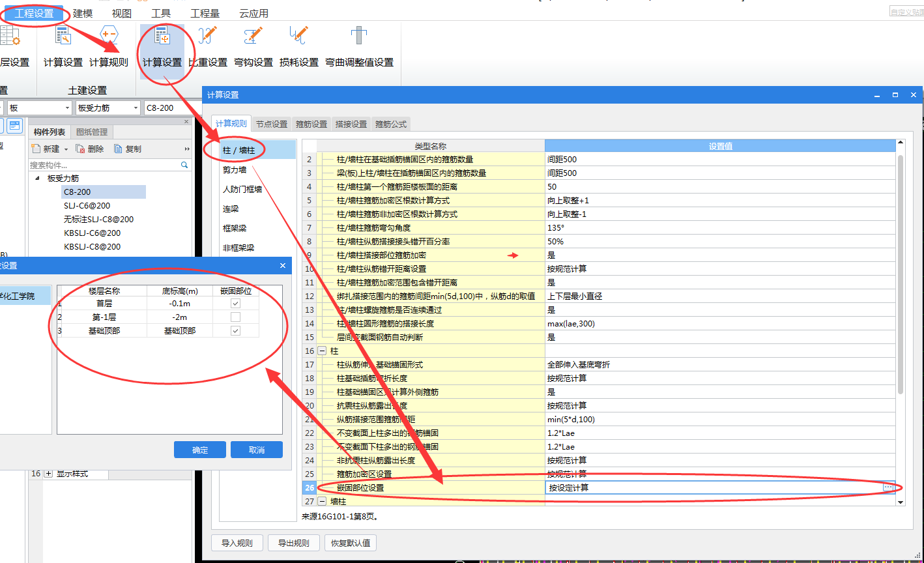Screen dimensions: 924x563
Task: Click the panel view icon left of 构件列表
Action: click(15, 125)
